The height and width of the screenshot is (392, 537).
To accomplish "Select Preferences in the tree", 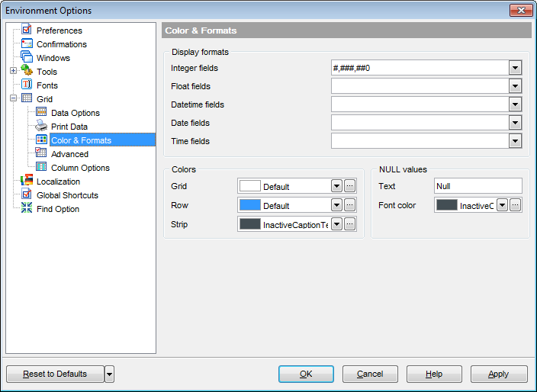I will 59,31.
